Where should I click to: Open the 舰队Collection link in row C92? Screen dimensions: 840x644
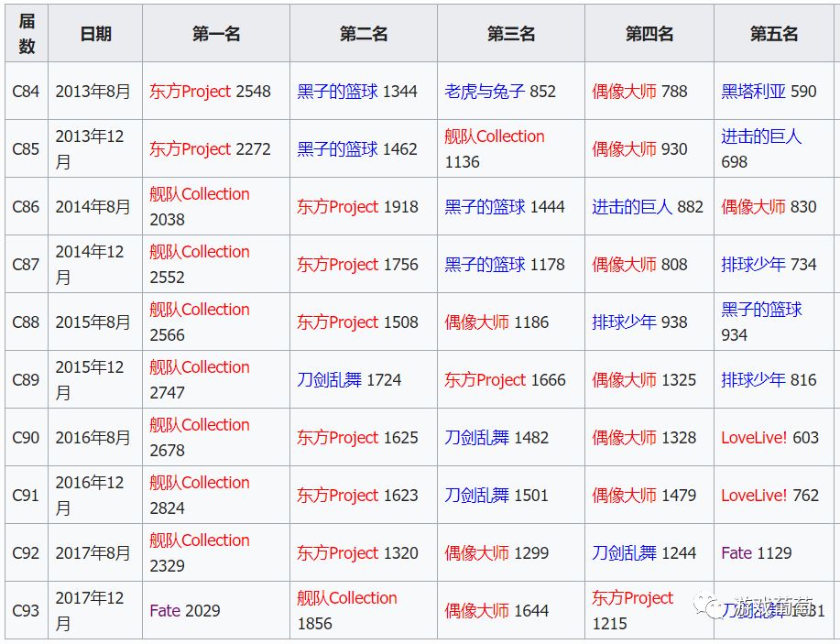point(200,541)
